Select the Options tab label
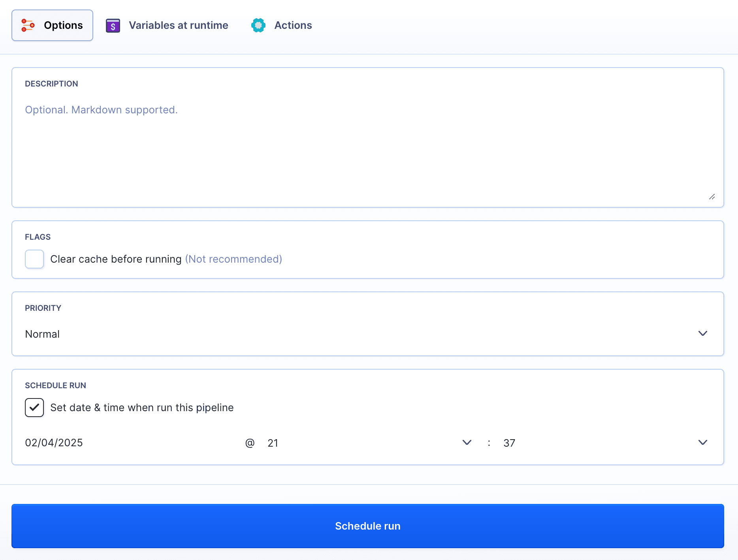This screenshot has height=560, width=738. point(63,25)
